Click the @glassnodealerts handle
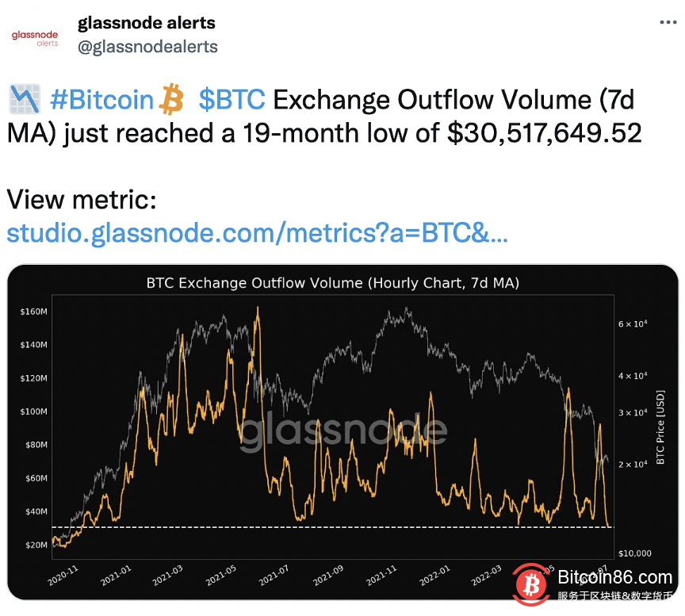Image resolution: width=685 pixels, height=616 pixels. (148, 47)
